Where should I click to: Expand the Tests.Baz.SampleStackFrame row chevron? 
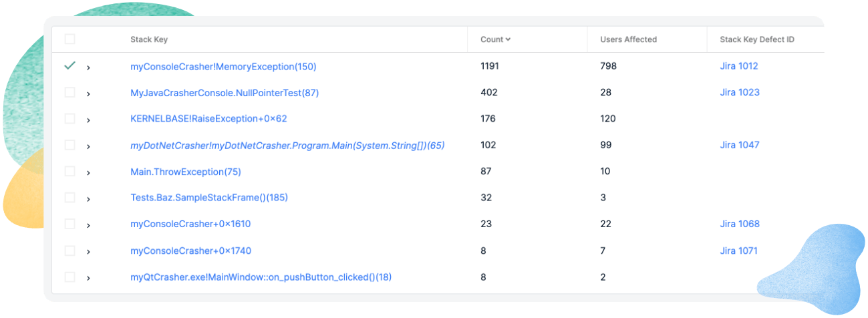(88, 199)
